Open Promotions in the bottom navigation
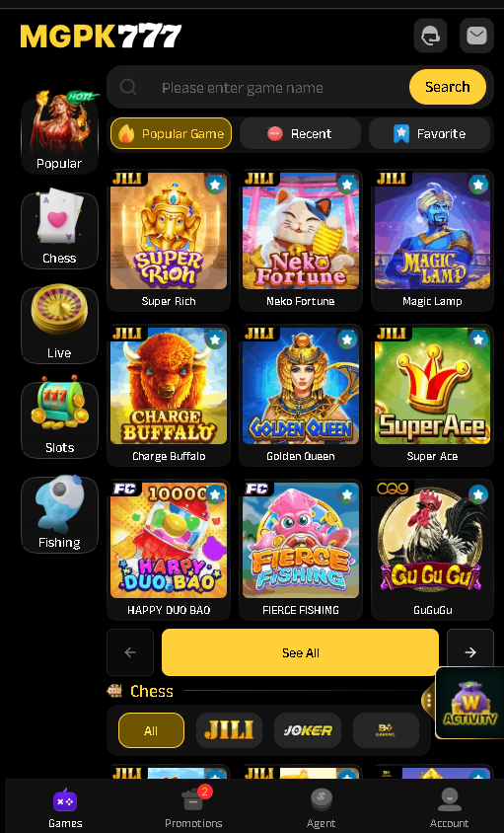This screenshot has width=504, height=833. pyautogui.click(x=193, y=807)
